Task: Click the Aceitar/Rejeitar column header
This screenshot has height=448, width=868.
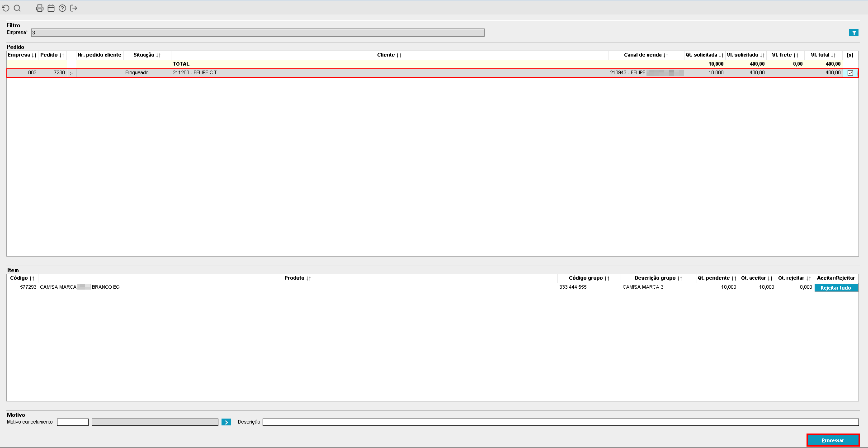Action: coord(836,278)
